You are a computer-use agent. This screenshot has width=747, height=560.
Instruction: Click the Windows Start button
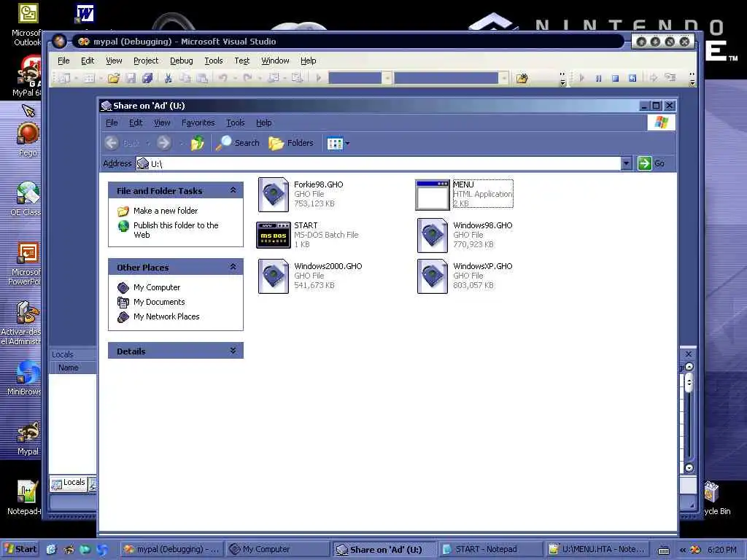pyautogui.click(x=20, y=549)
